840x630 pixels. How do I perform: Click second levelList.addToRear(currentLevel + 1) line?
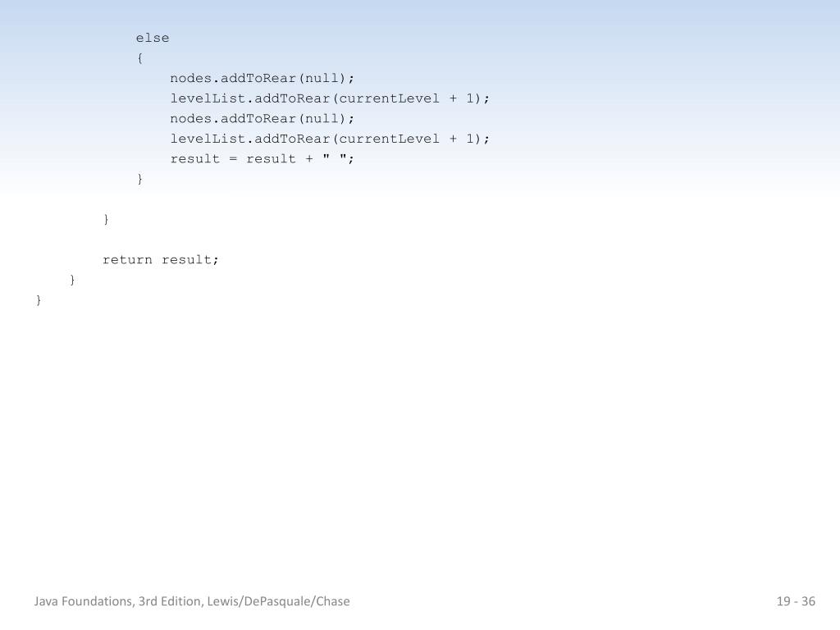(330, 139)
